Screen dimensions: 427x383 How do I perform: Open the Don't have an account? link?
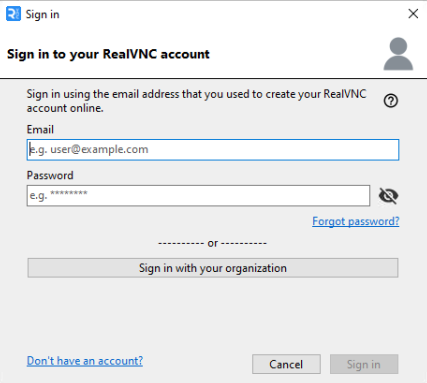pos(85,361)
